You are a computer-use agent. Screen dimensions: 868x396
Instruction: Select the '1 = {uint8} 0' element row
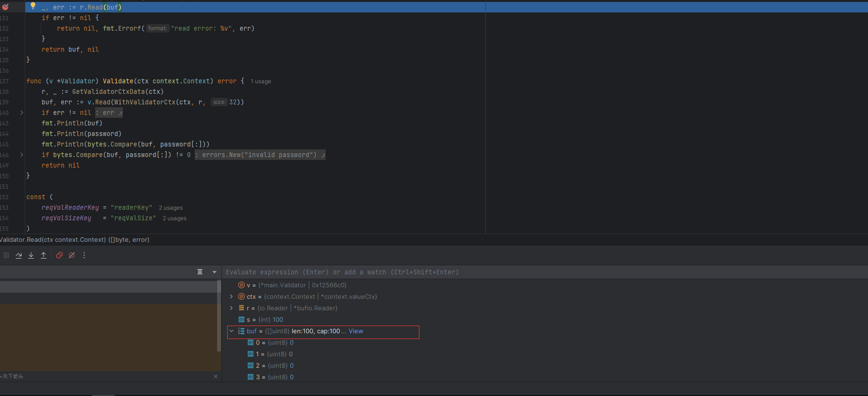click(545, 354)
